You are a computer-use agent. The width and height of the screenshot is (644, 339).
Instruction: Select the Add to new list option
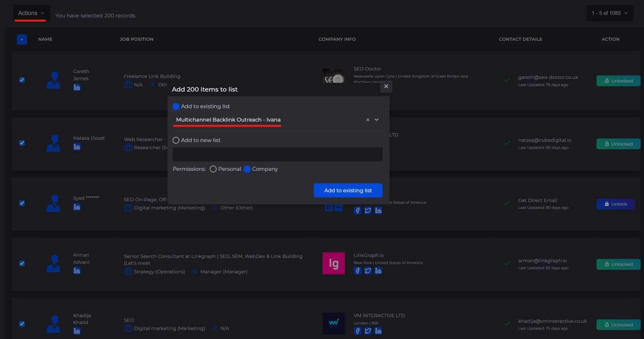click(176, 140)
